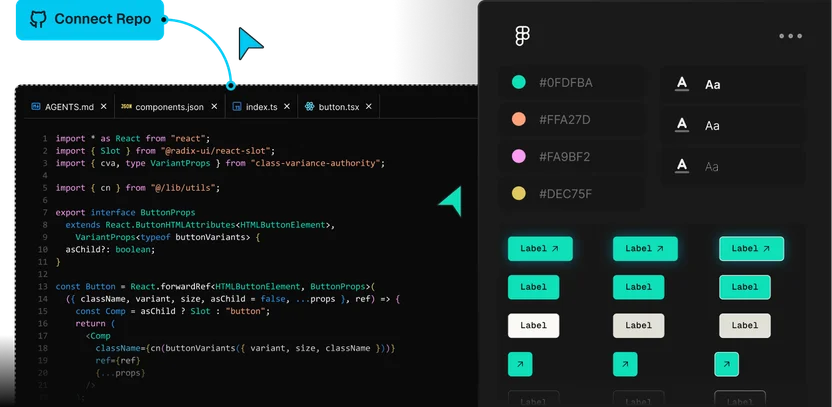Open the three-dot menu in the Figma panel
The height and width of the screenshot is (407, 832).
790,36
